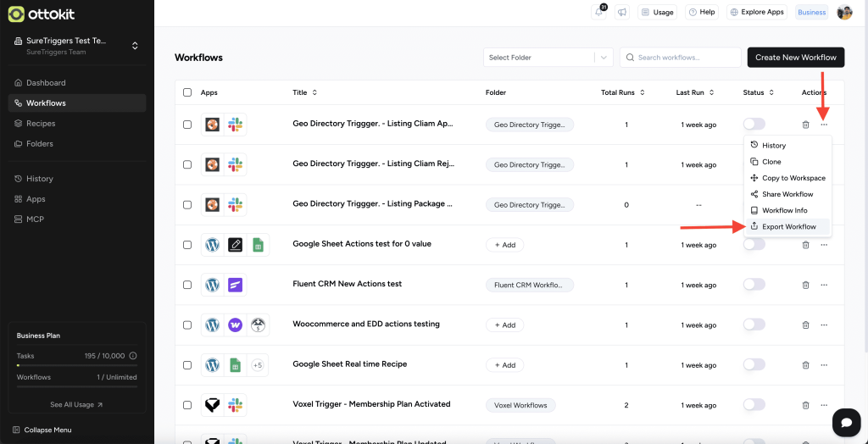Click the trash icon for first Geo Directory workflow
The height and width of the screenshot is (444, 868).
pos(805,125)
